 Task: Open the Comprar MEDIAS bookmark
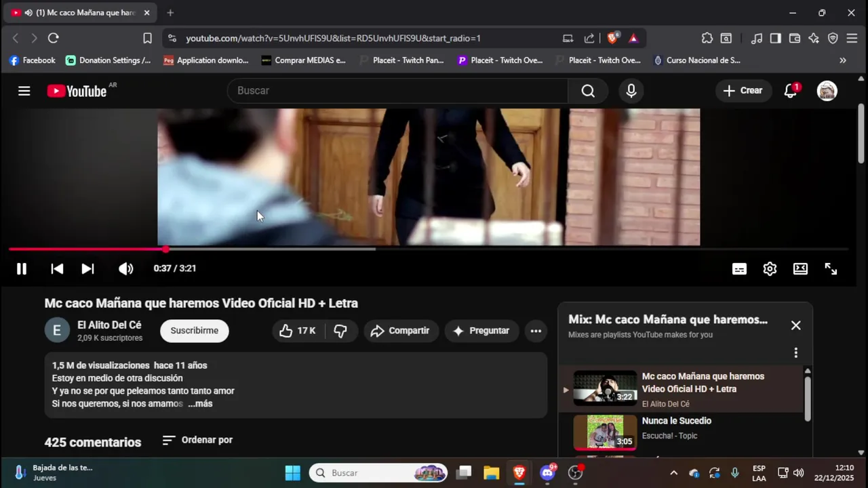pyautogui.click(x=303, y=60)
